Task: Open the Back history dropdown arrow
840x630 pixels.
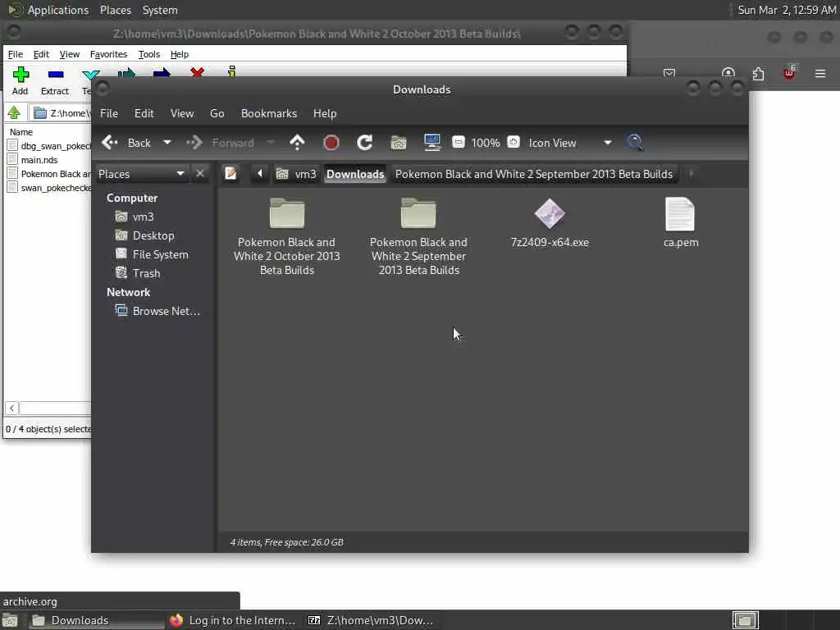Action: (x=167, y=143)
